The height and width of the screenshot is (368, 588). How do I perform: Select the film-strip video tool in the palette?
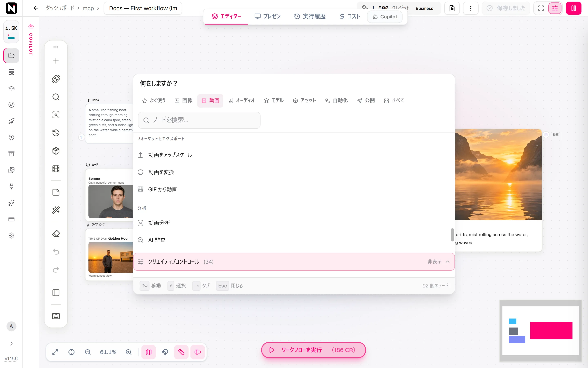coord(56,169)
